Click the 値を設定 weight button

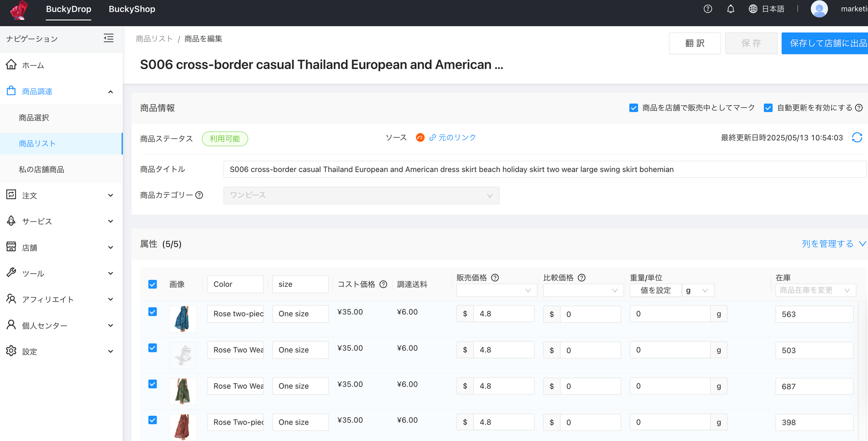(656, 290)
